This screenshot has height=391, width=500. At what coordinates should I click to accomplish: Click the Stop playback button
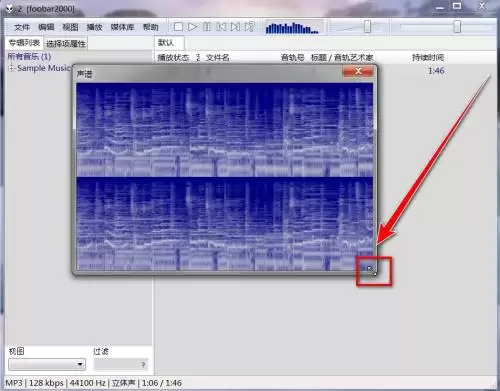coord(178,27)
